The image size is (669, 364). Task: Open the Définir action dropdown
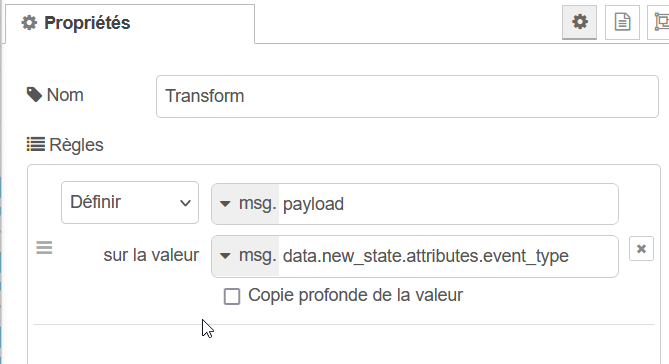click(130, 202)
